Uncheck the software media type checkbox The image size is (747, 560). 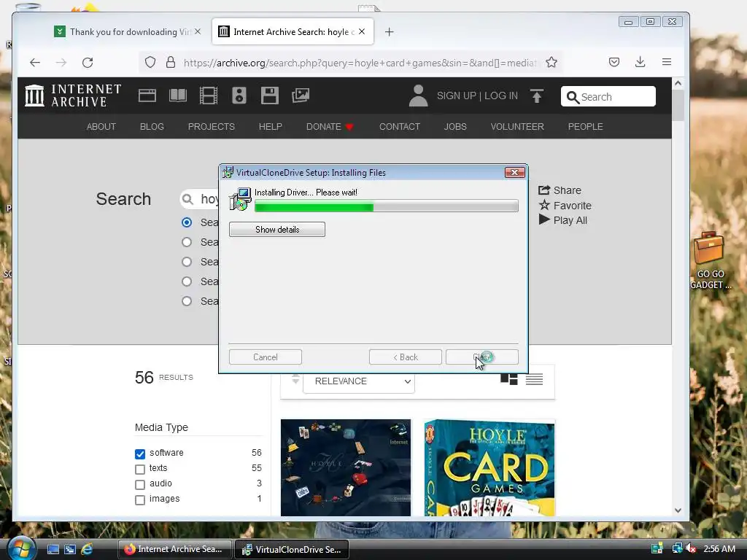click(139, 454)
